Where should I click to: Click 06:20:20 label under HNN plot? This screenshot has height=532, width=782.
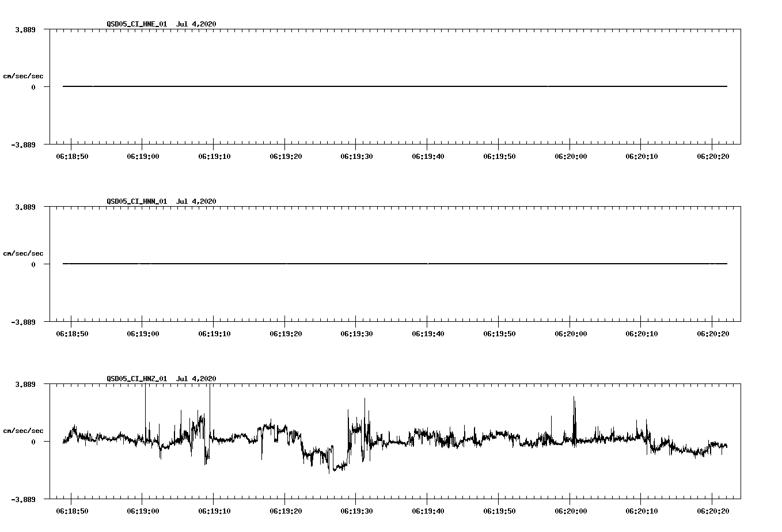713,334
